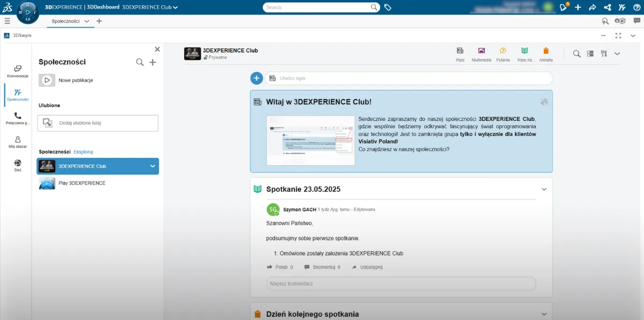
Task: Create a Multimedia post
Action: 482,54
